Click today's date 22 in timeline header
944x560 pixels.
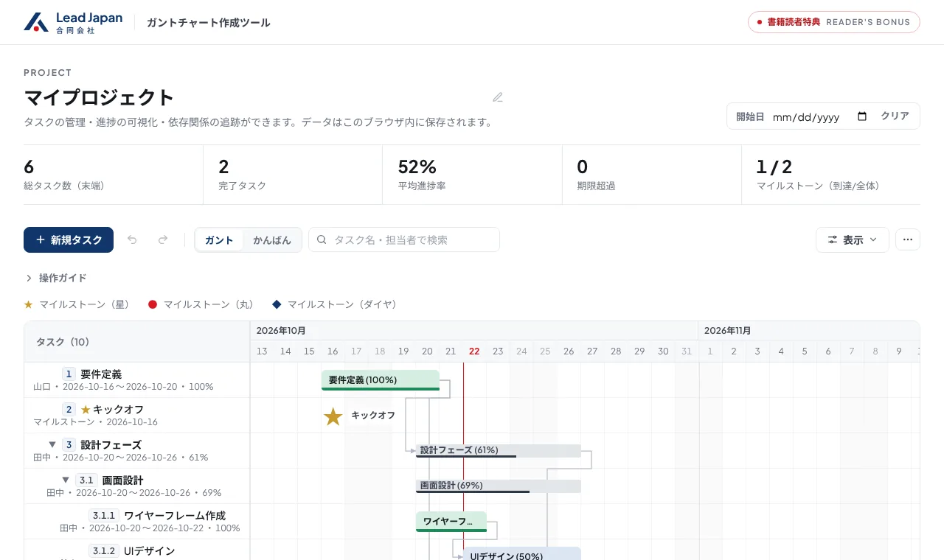point(474,351)
